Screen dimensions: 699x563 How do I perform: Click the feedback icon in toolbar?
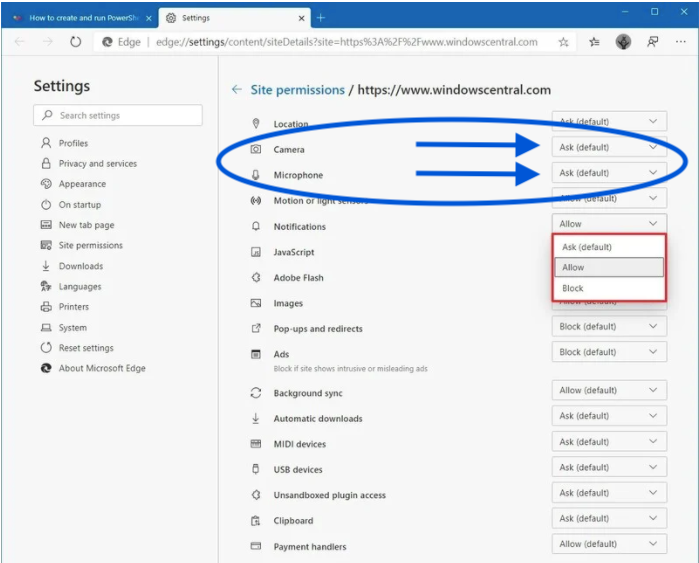(x=652, y=42)
